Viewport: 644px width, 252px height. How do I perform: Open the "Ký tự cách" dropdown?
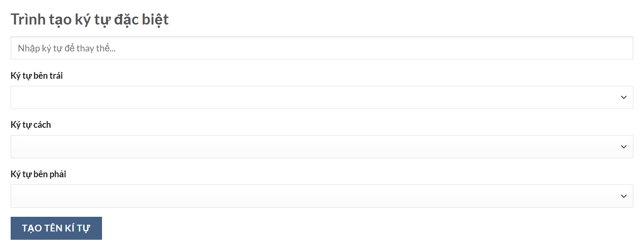coord(321,147)
